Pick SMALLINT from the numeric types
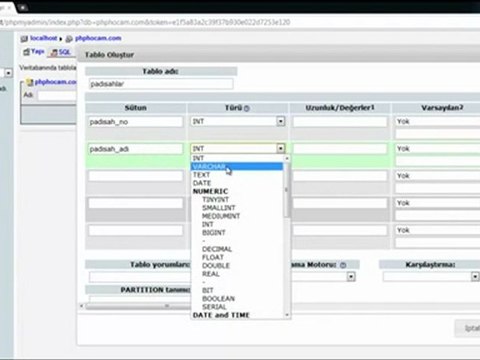This screenshot has height=360, width=480. click(x=218, y=208)
